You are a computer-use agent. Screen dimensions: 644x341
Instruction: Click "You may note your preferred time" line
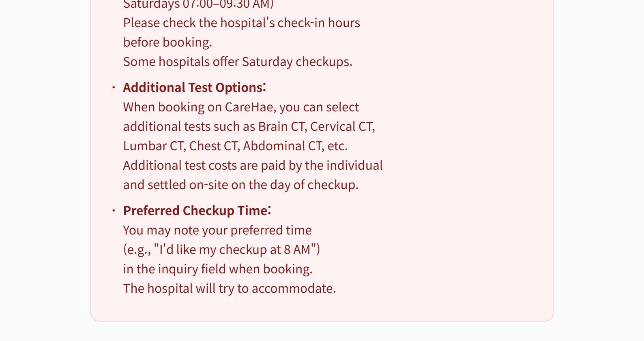(217, 230)
